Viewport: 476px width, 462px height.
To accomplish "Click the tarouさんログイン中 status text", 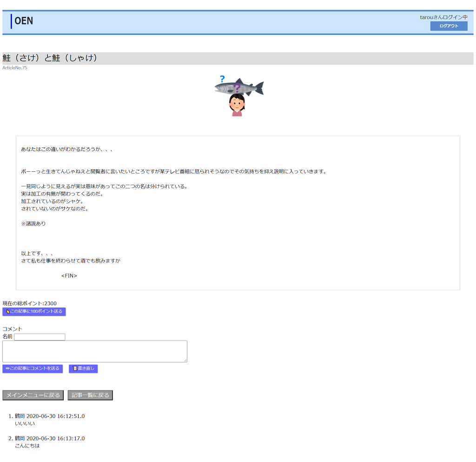I will tap(443, 17).
